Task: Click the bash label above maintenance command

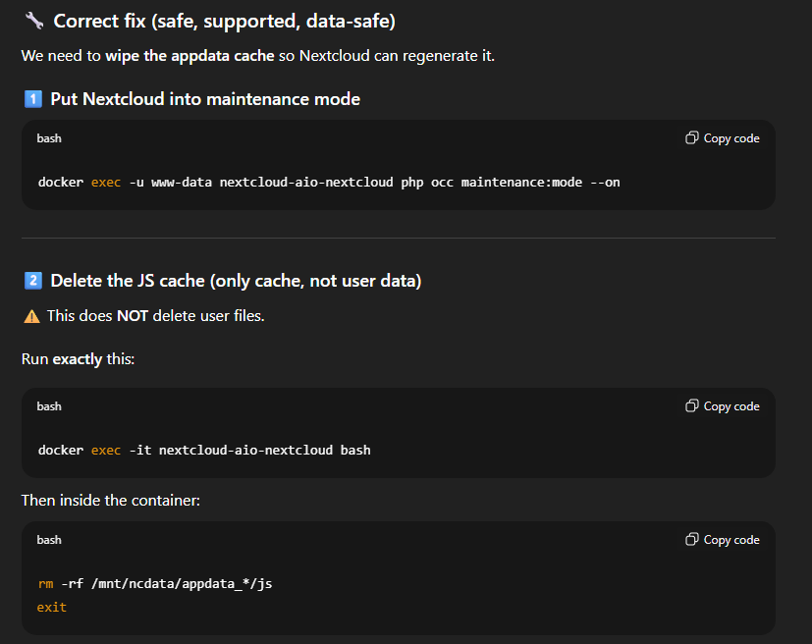Action: 49,138
